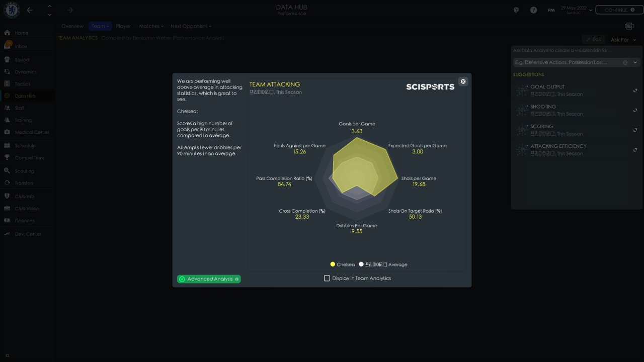Click the tutorial icon beside help

point(516,10)
